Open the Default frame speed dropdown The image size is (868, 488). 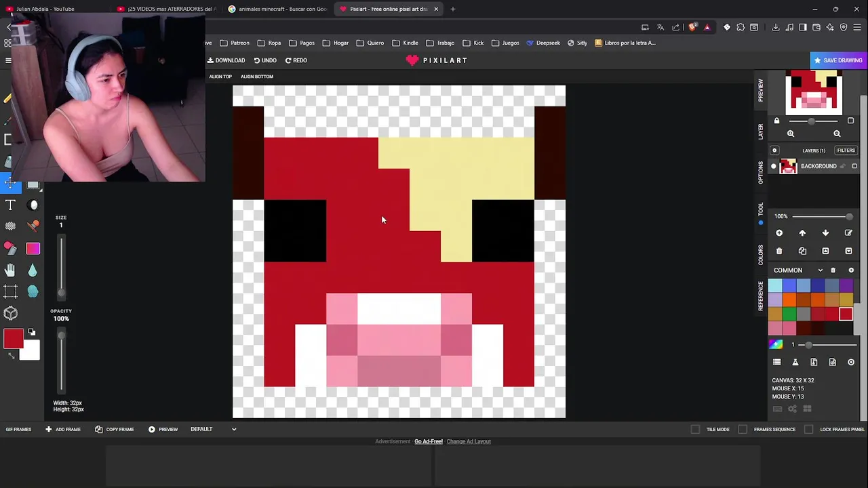[x=214, y=429]
